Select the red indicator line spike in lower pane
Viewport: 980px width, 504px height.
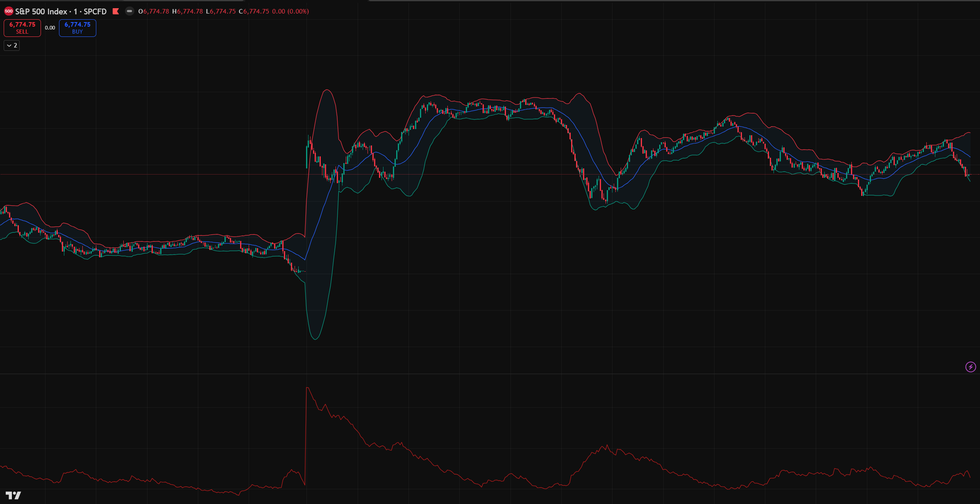(307, 388)
